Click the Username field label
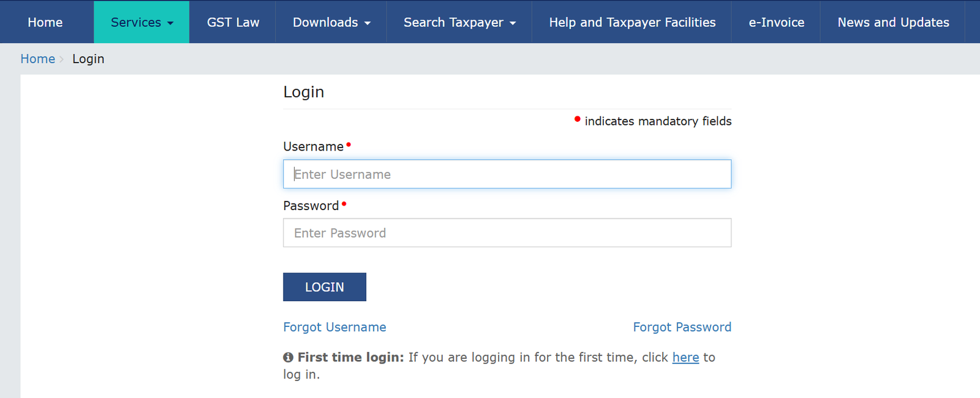This screenshot has height=398, width=980. [x=313, y=147]
